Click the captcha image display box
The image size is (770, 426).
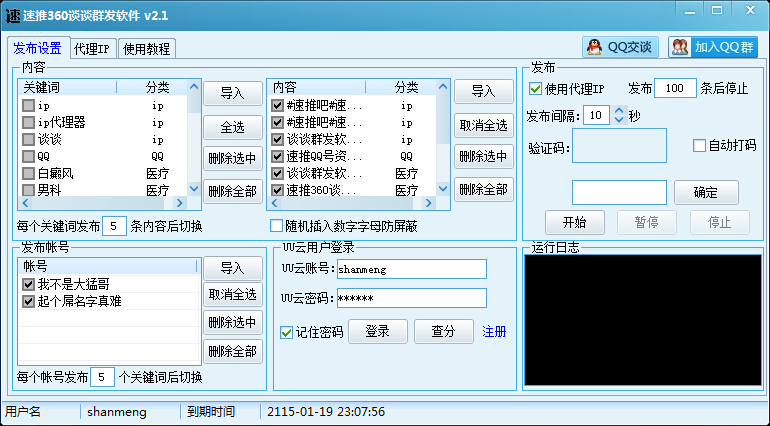tap(619, 145)
